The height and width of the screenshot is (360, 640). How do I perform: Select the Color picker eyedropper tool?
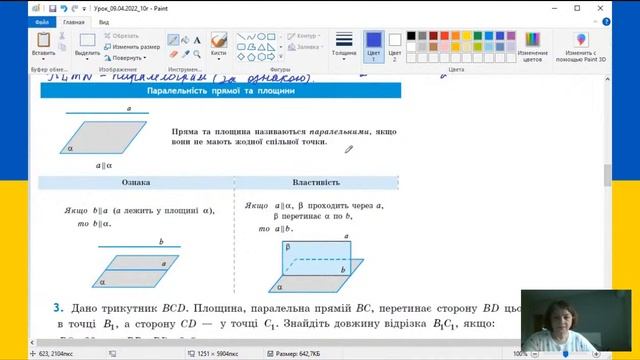(185, 54)
